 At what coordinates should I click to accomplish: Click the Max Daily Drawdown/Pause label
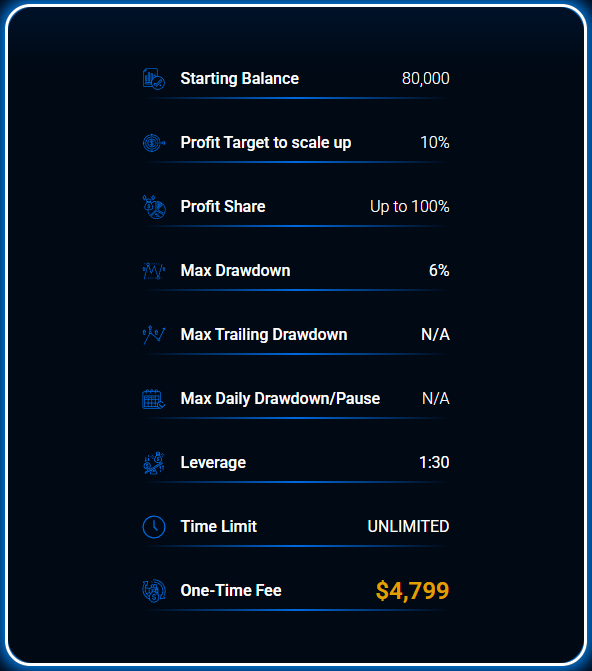click(x=280, y=399)
